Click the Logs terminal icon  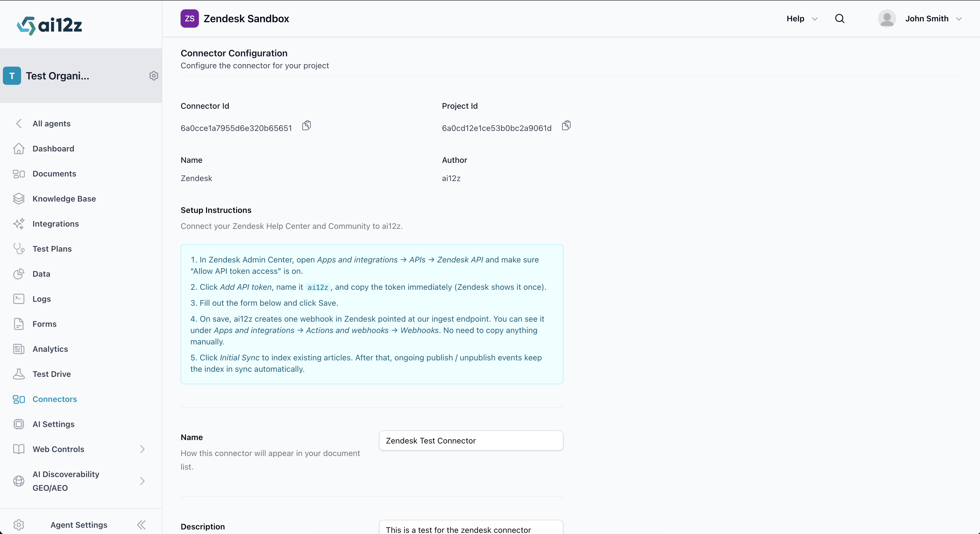[x=19, y=299]
